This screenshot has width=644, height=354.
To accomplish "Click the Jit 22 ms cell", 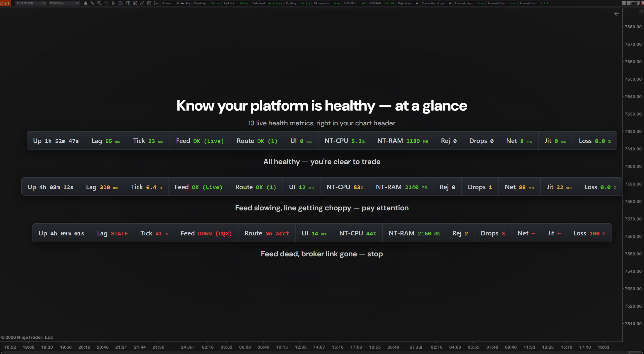I will click(x=559, y=187).
